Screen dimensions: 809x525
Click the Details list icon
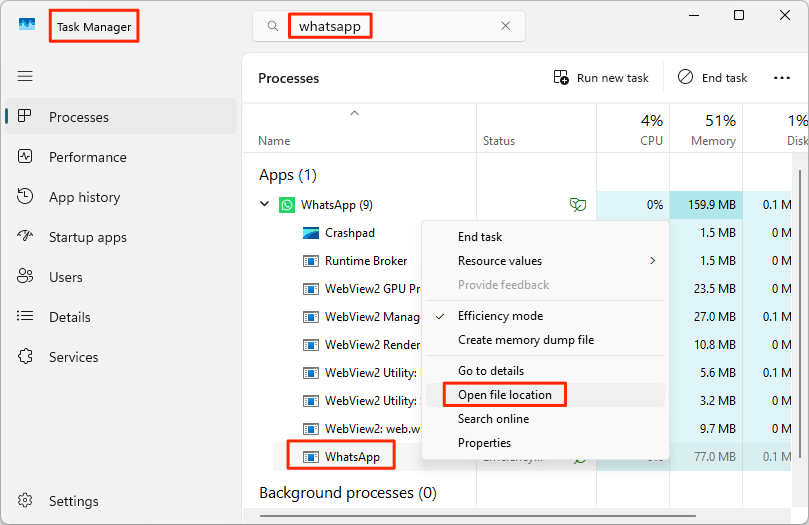[x=25, y=316]
